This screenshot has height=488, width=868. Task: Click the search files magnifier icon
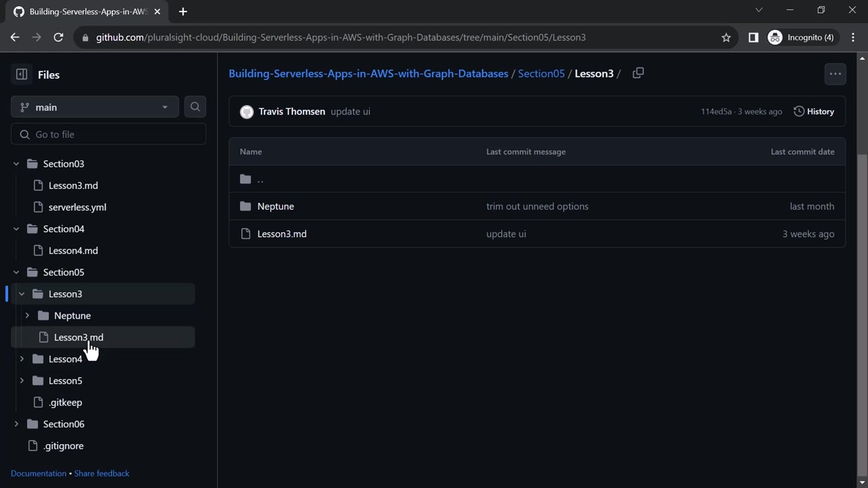tap(195, 107)
